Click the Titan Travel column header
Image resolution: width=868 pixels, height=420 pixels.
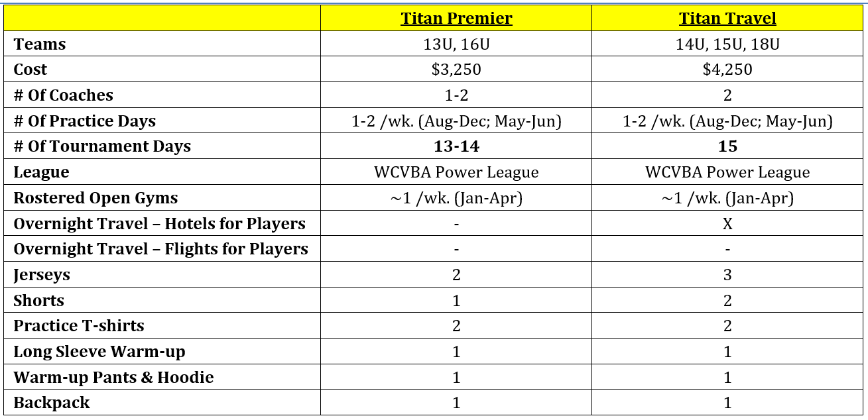pyautogui.click(x=727, y=18)
